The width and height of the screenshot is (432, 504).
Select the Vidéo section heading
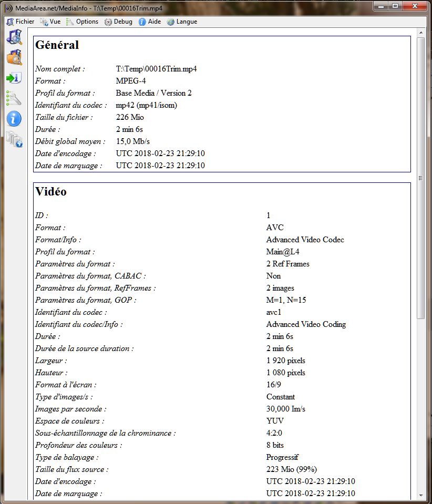click(x=51, y=191)
